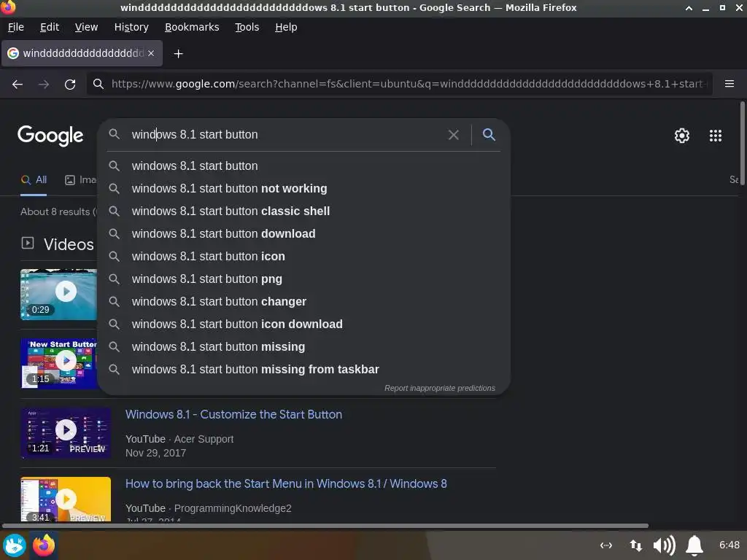Open volume control in system tray
This screenshot has height=560, width=747.
[664, 545]
